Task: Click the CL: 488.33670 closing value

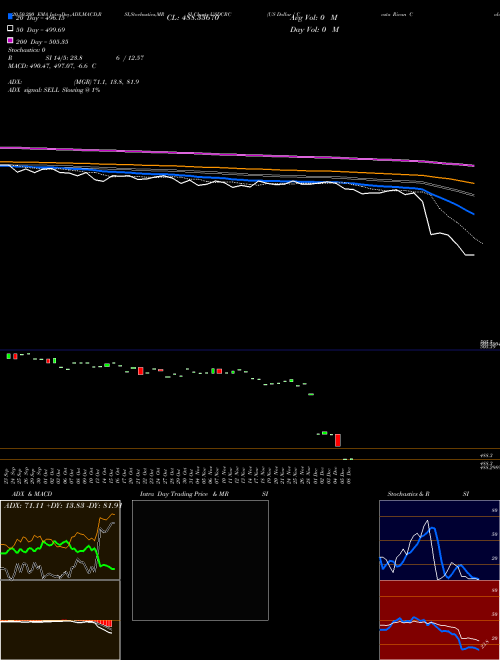Action: coord(193,18)
